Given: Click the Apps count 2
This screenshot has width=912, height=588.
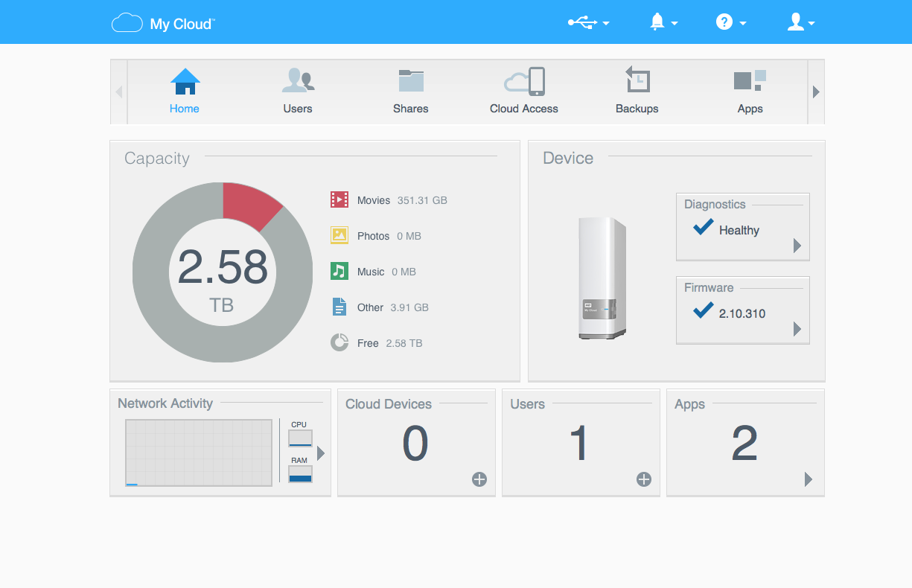Looking at the screenshot, I should pyautogui.click(x=744, y=444).
